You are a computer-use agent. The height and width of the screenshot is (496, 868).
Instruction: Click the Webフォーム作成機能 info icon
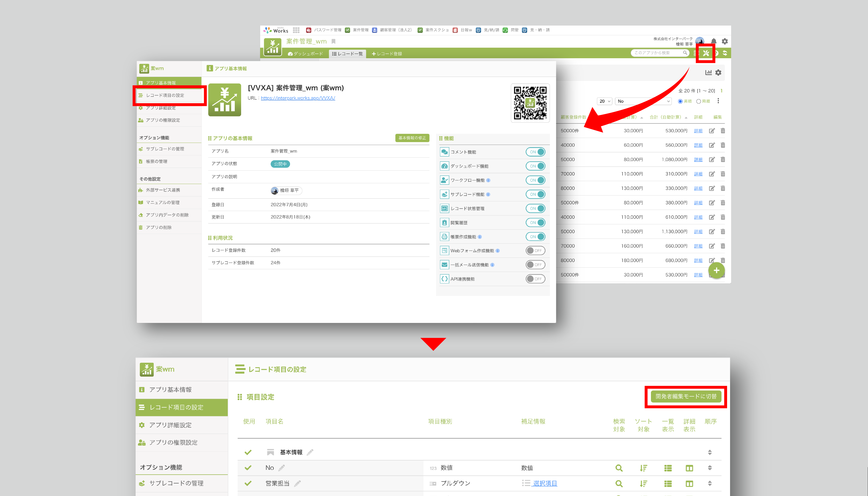498,251
